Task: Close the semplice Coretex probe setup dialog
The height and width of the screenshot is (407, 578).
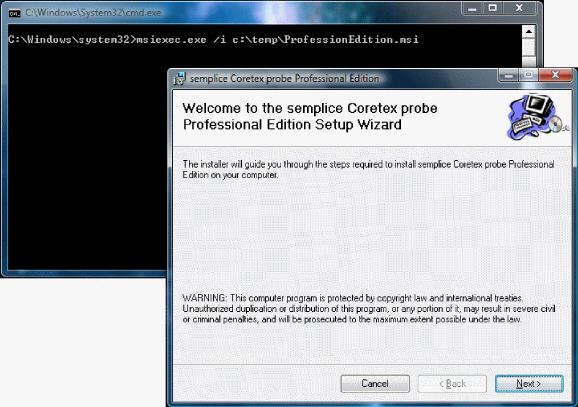Action: pos(555,75)
